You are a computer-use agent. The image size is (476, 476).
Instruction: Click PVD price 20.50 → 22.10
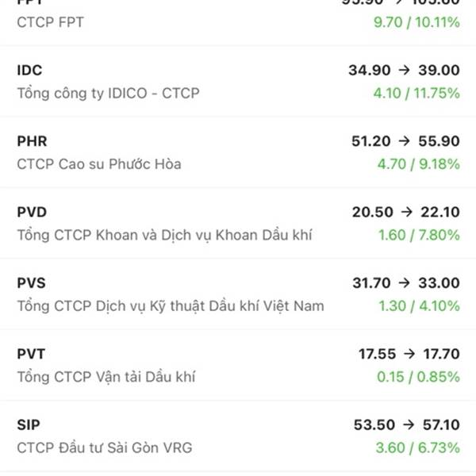405,212
